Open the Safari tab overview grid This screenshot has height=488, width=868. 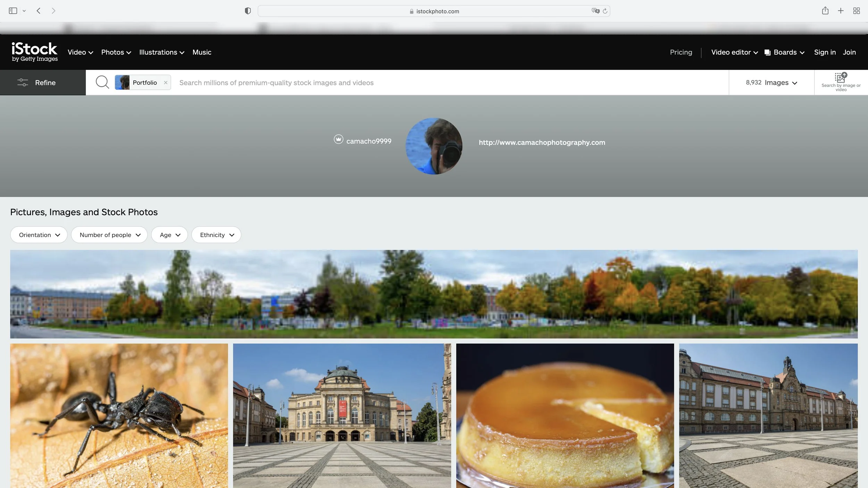click(856, 11)
